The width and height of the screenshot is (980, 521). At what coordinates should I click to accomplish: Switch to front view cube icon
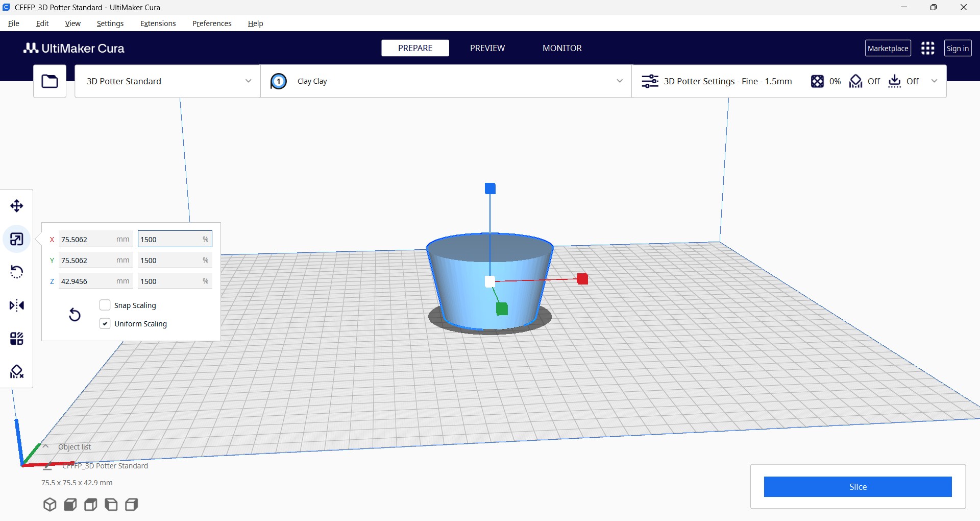[70, 505]
